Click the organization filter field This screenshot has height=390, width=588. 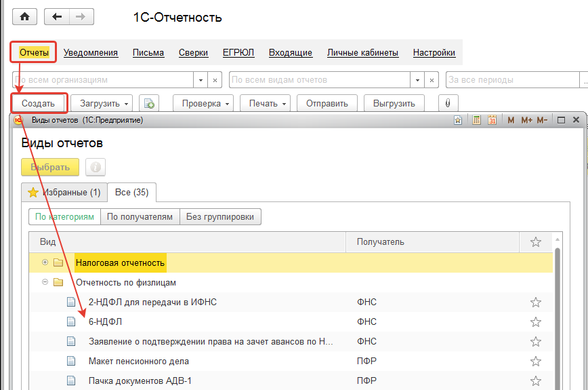[103, 80]
